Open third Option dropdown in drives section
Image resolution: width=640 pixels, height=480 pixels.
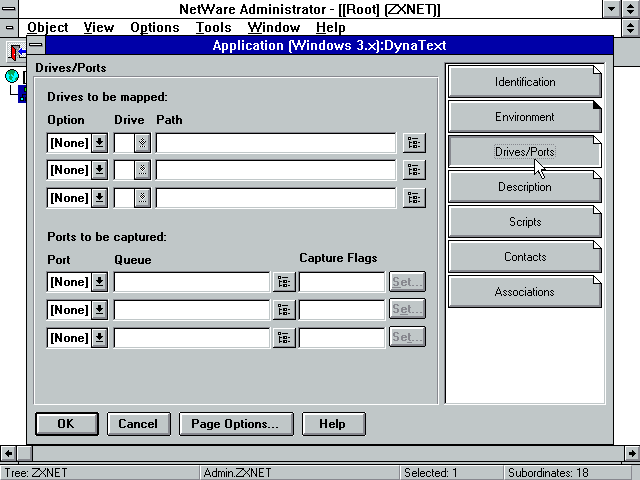99,198
